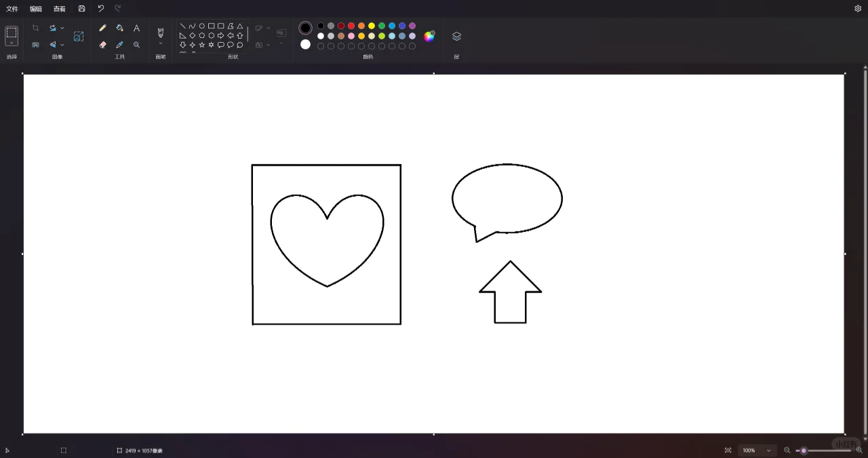Activate the Magnifier tool
The height and width of the screenshot is (458, 868).
[x=136, y=45]
